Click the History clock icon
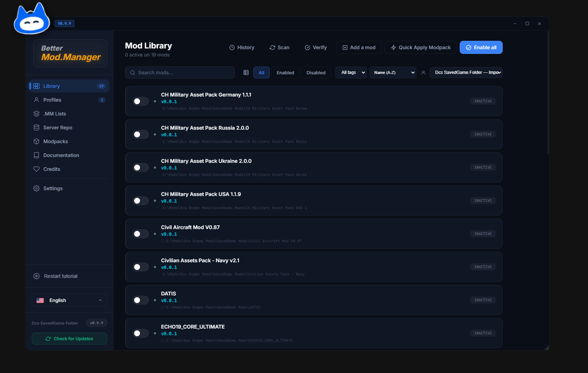 (232, 48)
